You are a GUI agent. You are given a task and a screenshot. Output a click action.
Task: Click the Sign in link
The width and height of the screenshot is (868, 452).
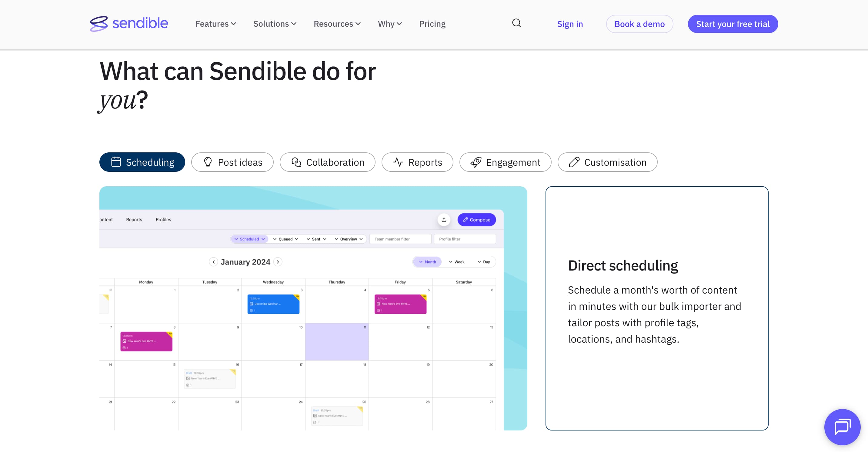570,24
